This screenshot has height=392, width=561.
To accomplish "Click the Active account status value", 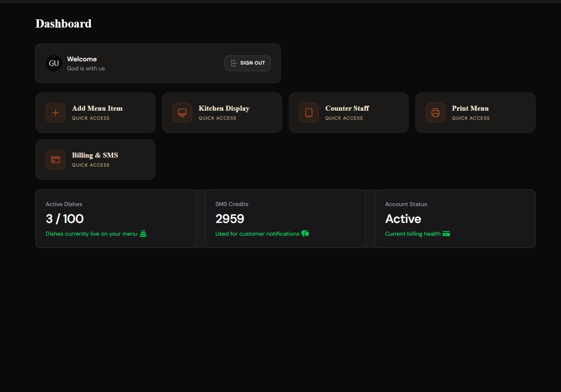I will pyautogui.click(x=403, y=219).
